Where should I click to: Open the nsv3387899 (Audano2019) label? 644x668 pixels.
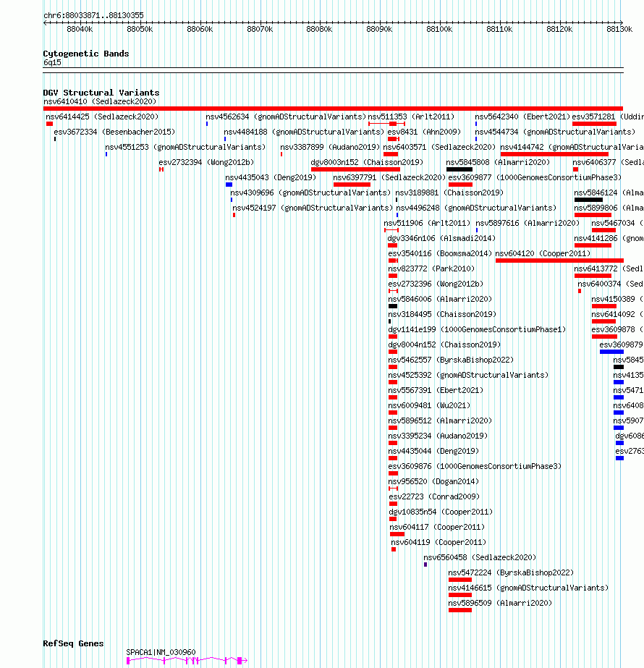(330, 147)
